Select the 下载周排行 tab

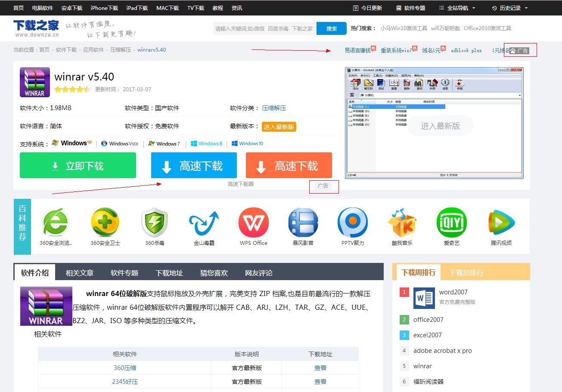(x=419, y=272)
